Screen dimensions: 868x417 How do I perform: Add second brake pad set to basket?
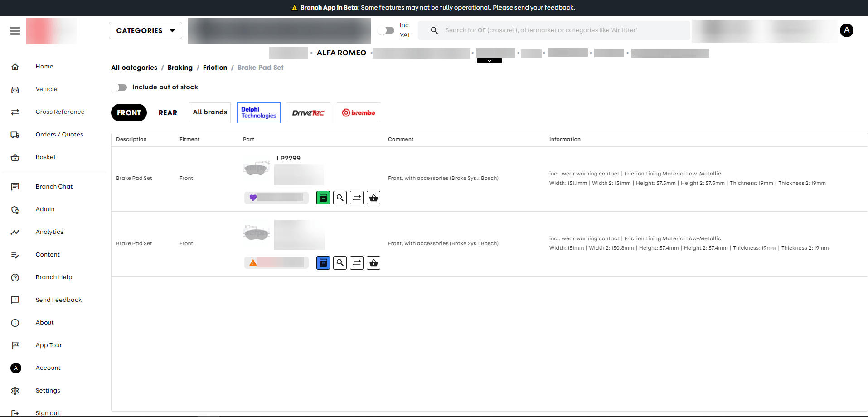point(373,263)
